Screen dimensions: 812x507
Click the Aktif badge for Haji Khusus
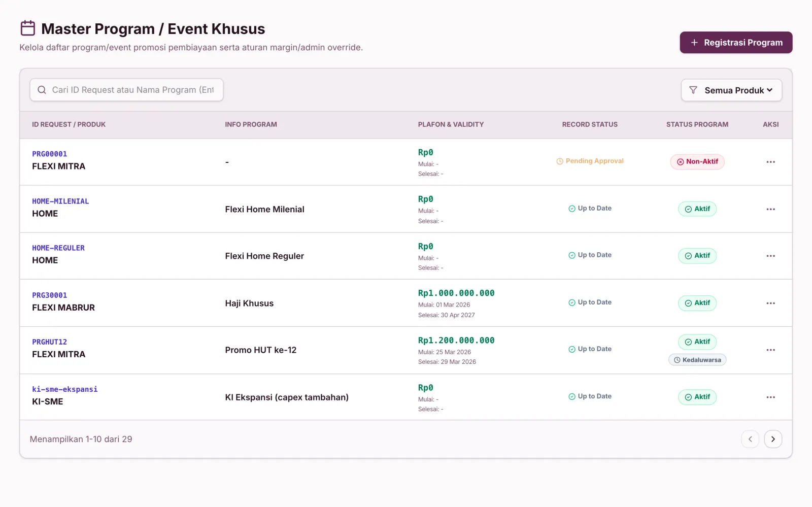[x=697, y=303]
